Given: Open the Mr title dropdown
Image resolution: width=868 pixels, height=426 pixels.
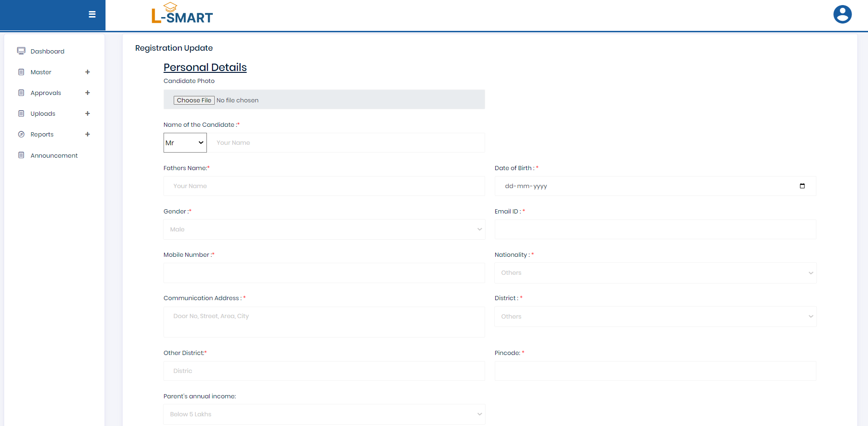Looking at the screenshot, I should pyautogui.click(x=185, y=143).
